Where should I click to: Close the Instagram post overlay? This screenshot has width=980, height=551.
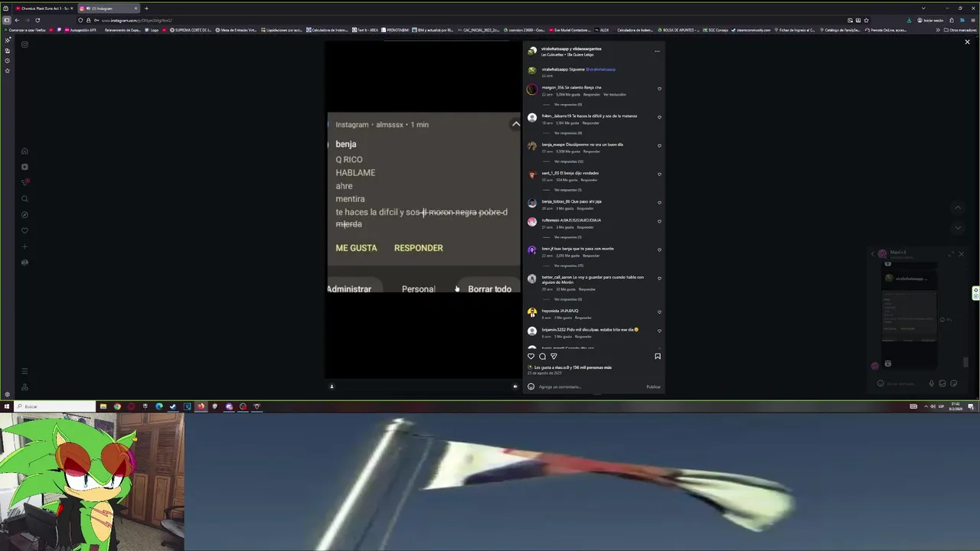(967, 42)
